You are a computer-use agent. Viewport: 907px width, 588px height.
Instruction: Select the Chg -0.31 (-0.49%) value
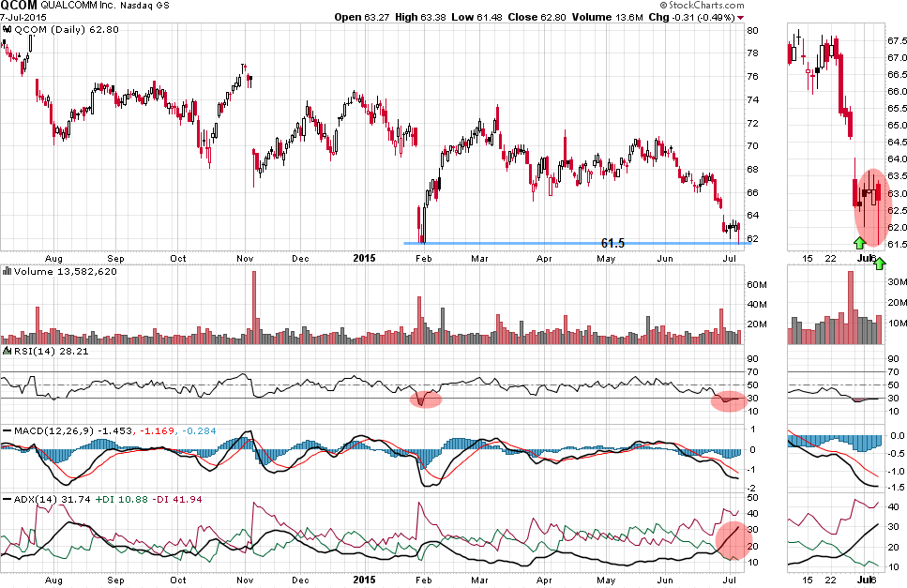click(x=692, y=17)
